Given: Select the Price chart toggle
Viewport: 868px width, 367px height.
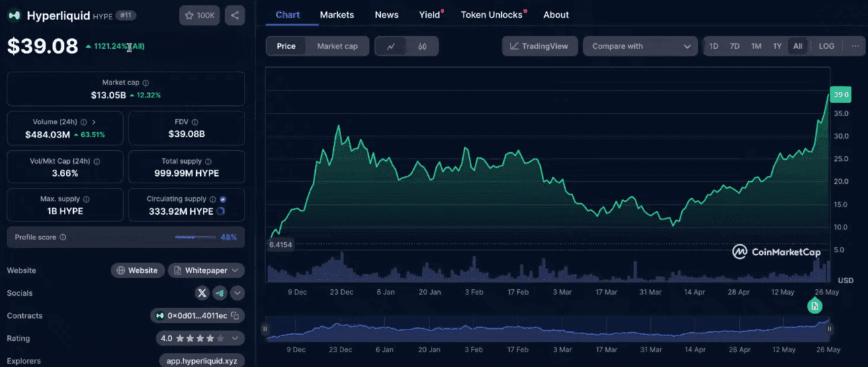Looking at the screenshot, I should pyautogui.click(x=286, y=46).
